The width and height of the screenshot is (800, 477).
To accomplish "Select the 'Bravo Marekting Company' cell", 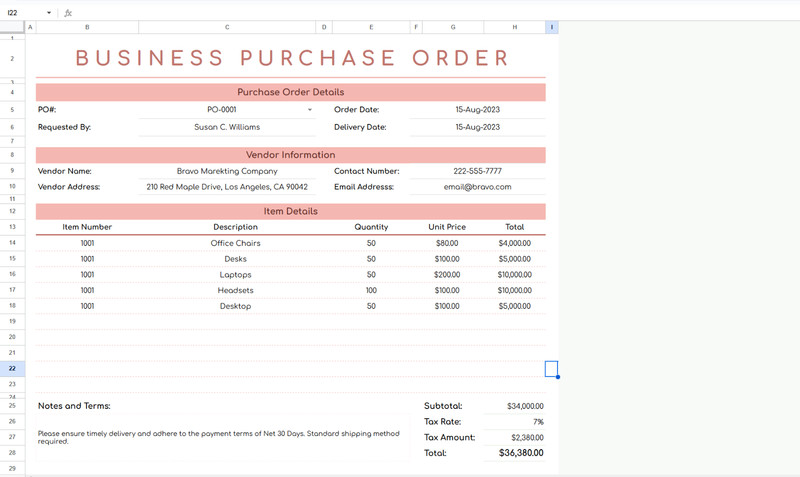I will (227, 171).
